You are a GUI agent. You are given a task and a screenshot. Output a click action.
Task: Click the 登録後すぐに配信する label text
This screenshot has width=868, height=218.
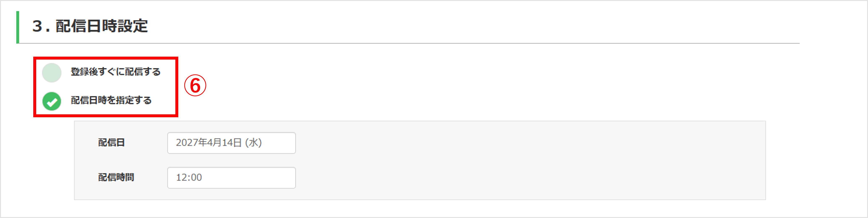(x=115, y=72)
